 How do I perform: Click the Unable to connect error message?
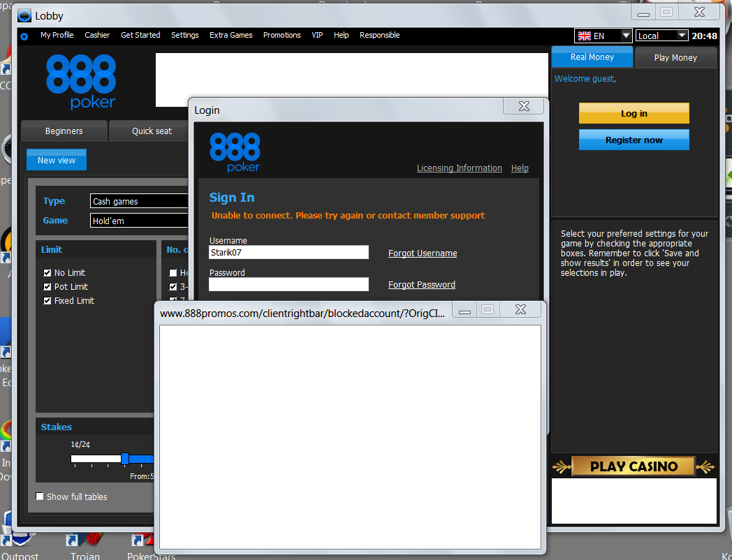[349, 215]
